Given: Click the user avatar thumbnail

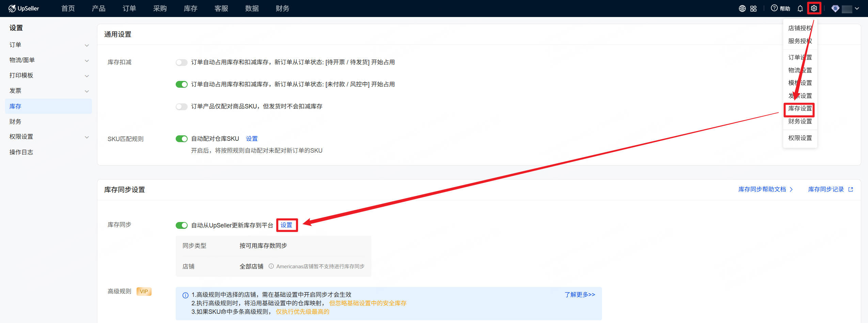Looking at the screenshot, I should pos(847,8).
